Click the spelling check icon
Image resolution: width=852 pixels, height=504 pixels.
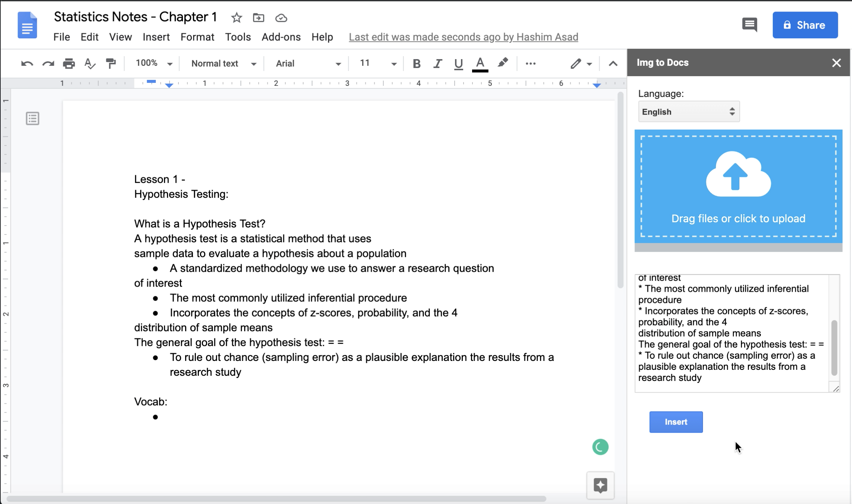(x=90, y=64)
